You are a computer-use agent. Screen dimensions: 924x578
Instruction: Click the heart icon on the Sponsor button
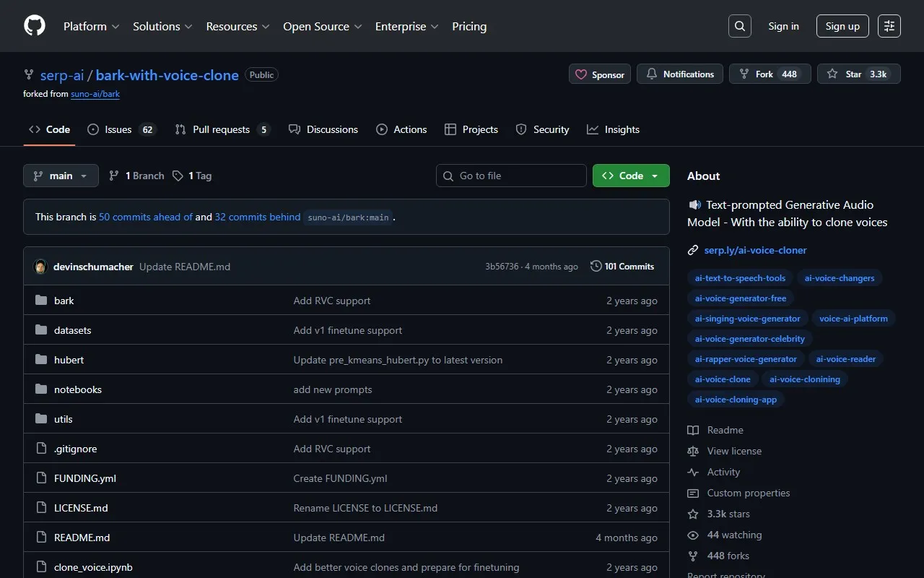580,74
